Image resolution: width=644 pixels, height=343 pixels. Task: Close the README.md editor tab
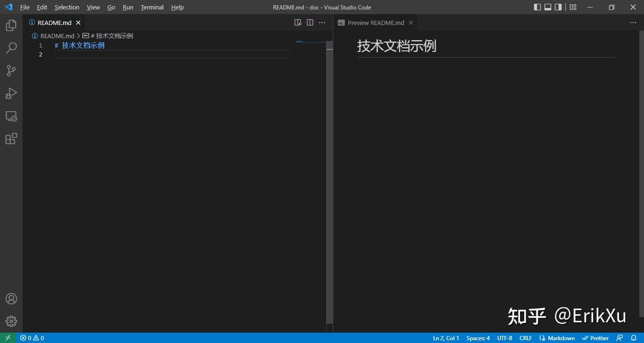click(78, 23)
